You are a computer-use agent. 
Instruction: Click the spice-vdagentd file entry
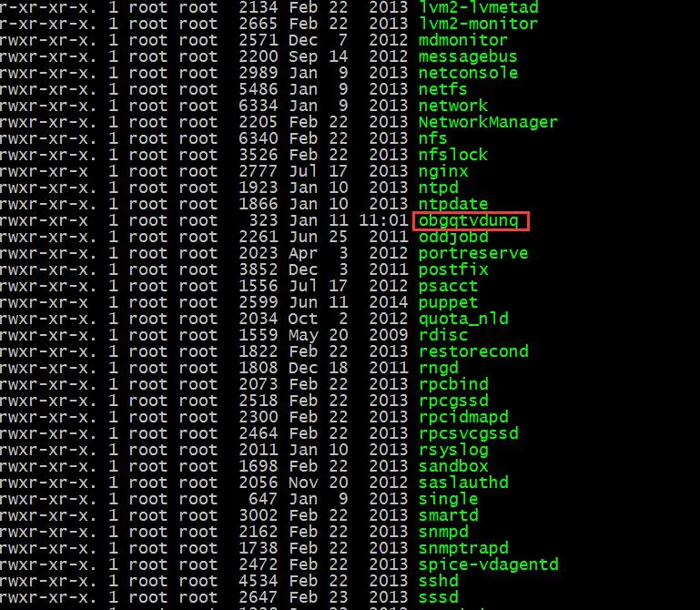(489, 564)
